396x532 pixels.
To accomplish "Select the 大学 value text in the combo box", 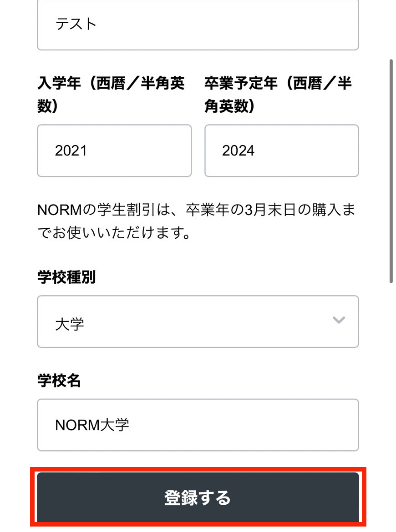I will click(x=70, y=325).
